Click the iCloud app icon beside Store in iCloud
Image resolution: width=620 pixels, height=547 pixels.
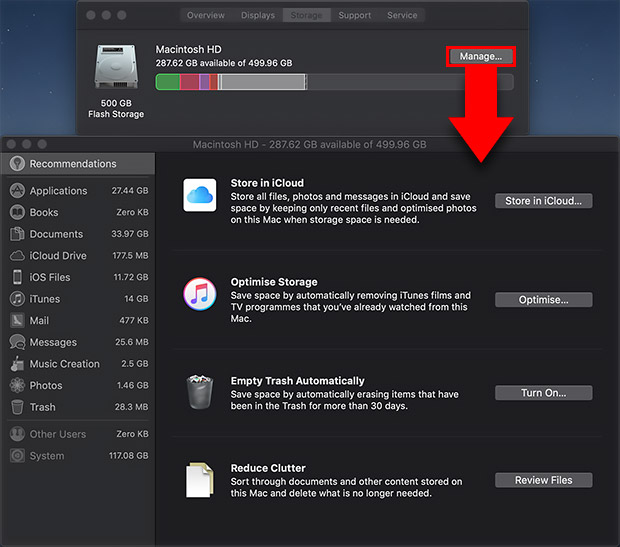(x=200, y=195)
